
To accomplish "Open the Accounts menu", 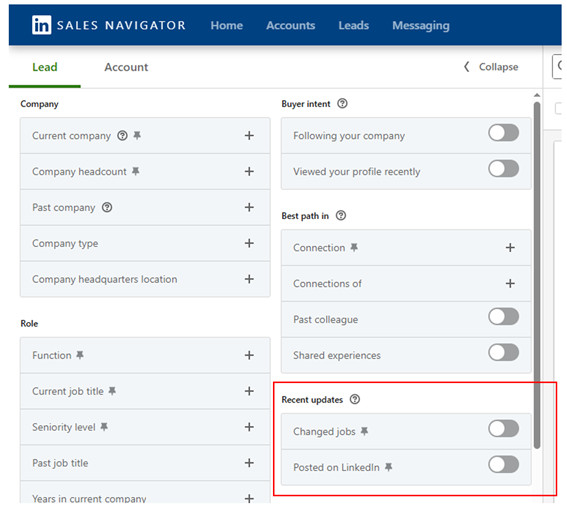I will pos(291,25).
